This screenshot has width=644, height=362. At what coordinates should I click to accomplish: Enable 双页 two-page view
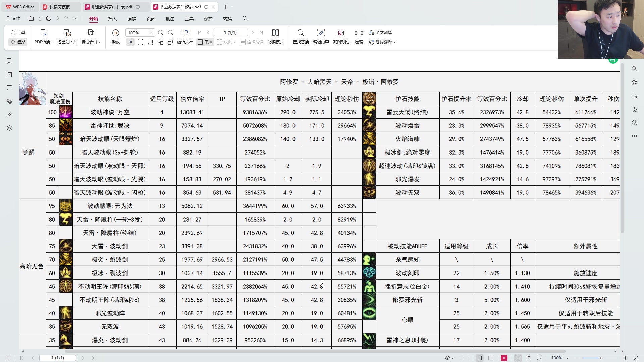pyautogui.click(x=224, y=42)
